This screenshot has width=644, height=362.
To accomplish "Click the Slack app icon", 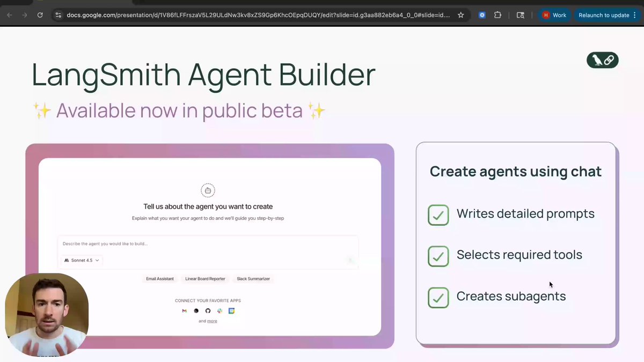I will coord(219,311).
